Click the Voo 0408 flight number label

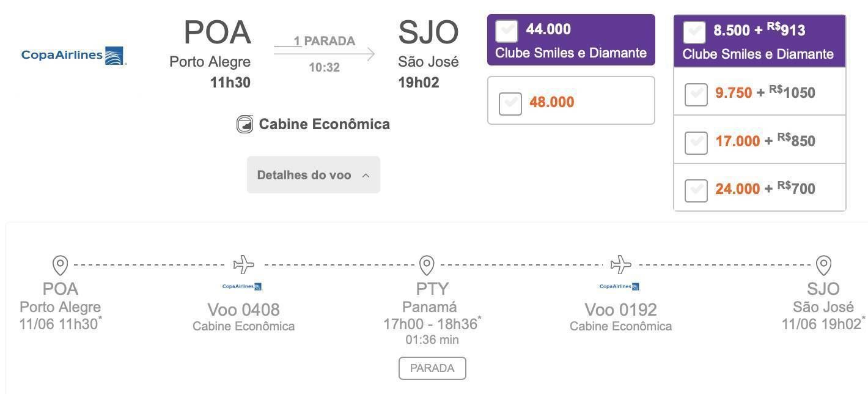pyautogui.click(x=243, y=310)
